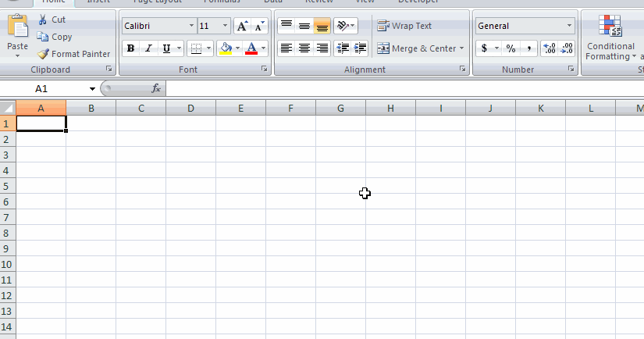Expand the currency format arrow
Screen dimensions: 644x339
(x=496, y=48)
